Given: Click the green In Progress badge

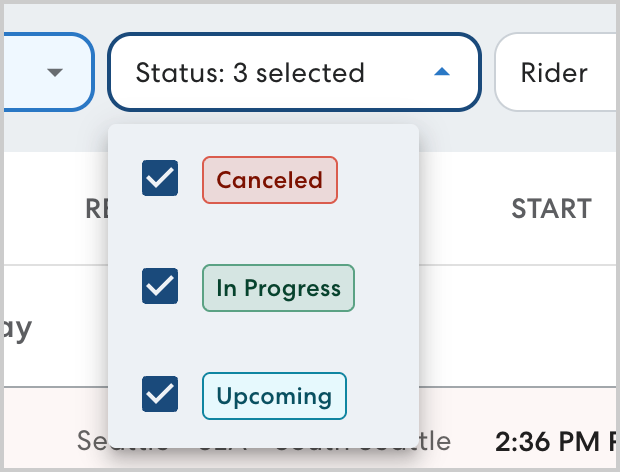Looking at the screenshot, I should pos(278,288).
